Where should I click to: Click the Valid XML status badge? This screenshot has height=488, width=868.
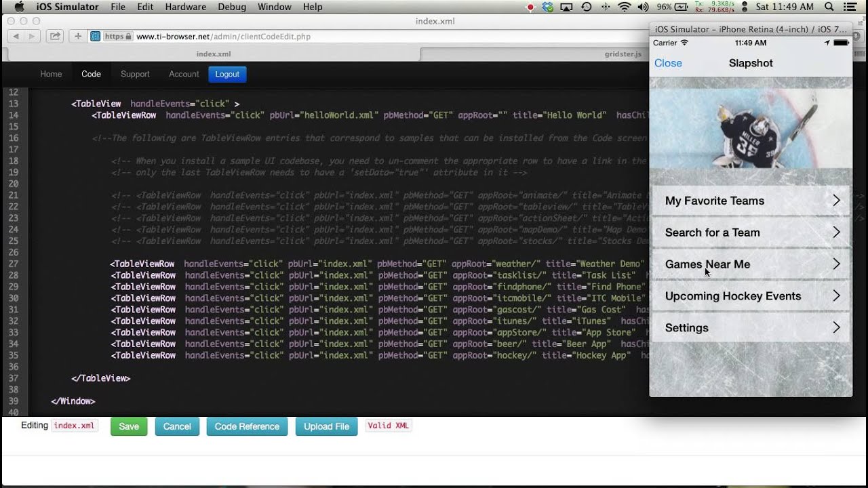[x=389, y=426]
